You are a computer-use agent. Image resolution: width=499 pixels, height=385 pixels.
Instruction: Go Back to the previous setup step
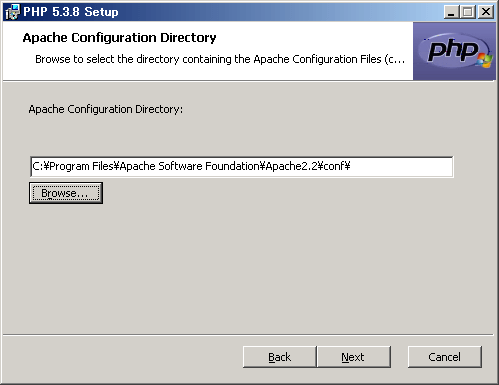(280, 357)
